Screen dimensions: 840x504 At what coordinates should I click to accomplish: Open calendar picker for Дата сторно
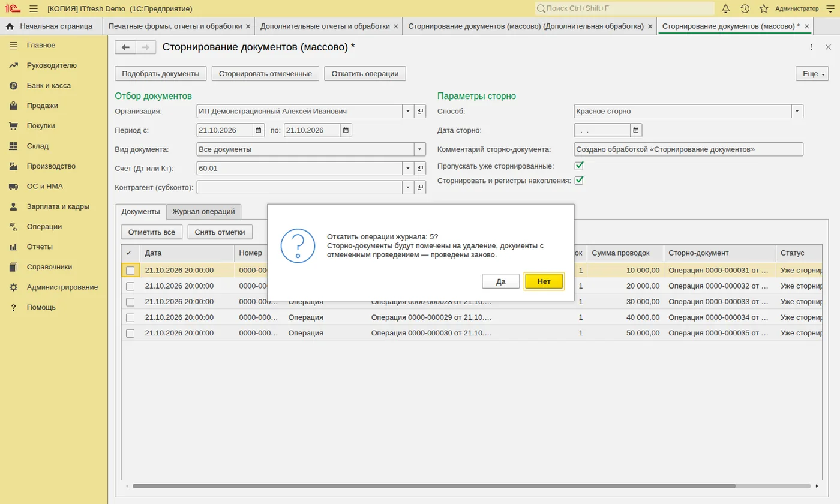(x=636, y=130)
